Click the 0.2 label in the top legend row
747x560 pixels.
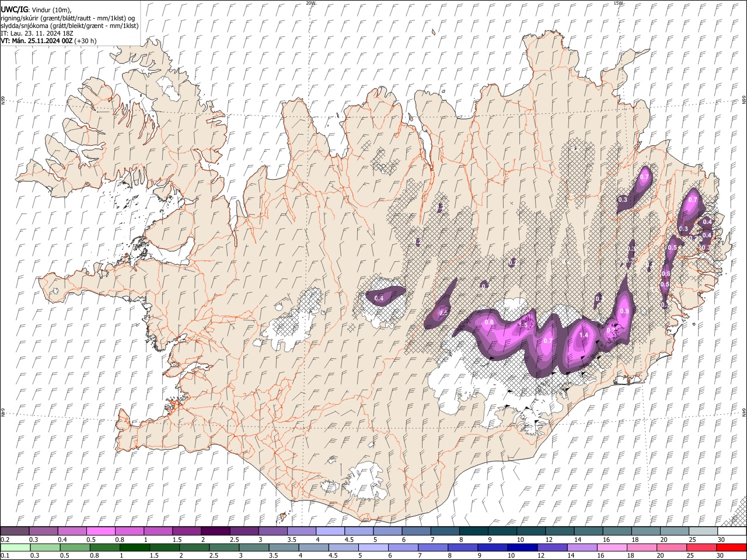(x=5, y=540)
